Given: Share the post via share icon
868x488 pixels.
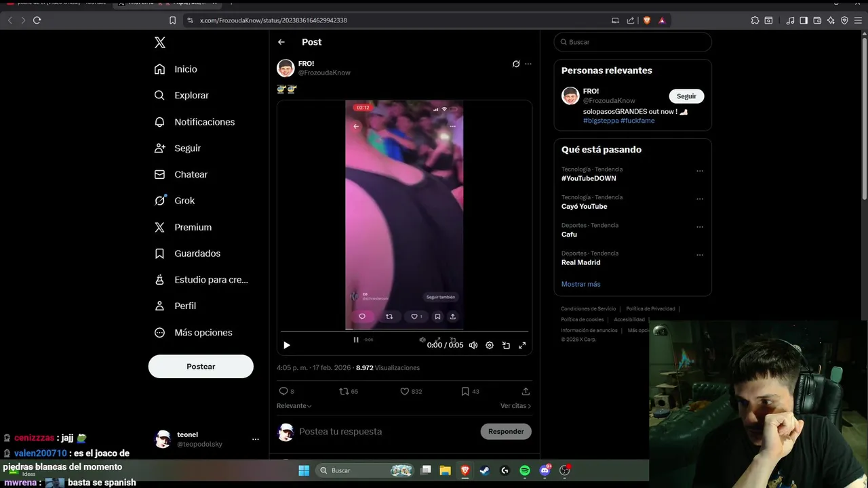Looking at the screenshot, I should click(x=526, y=391).
